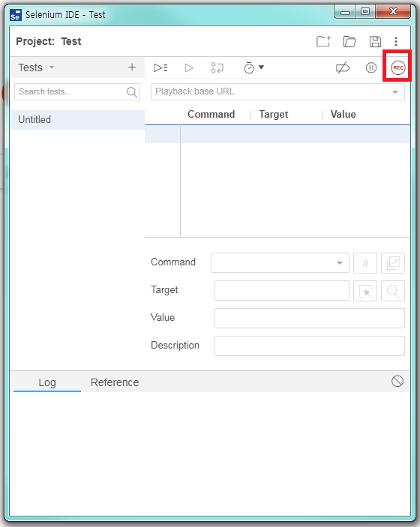Focus the Playback base URL field
This screenshot has width=420, height=527.
coord(277,91)
